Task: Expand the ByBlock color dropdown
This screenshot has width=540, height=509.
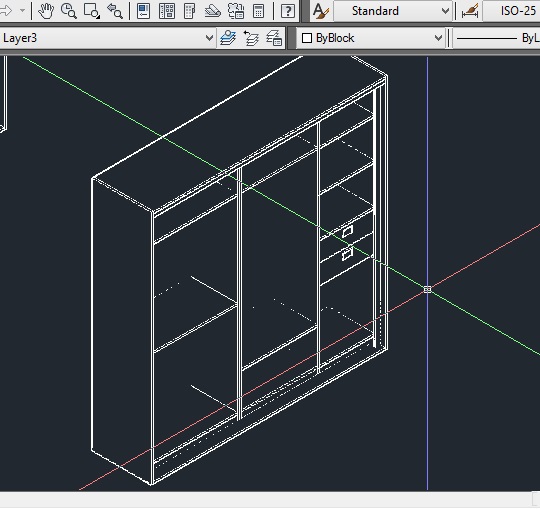Action: coord(371,38)
